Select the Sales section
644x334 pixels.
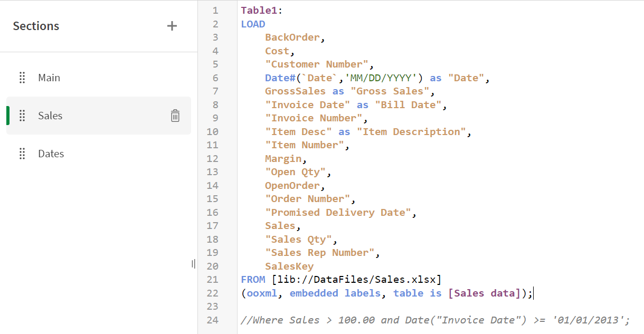coord(98,116)
